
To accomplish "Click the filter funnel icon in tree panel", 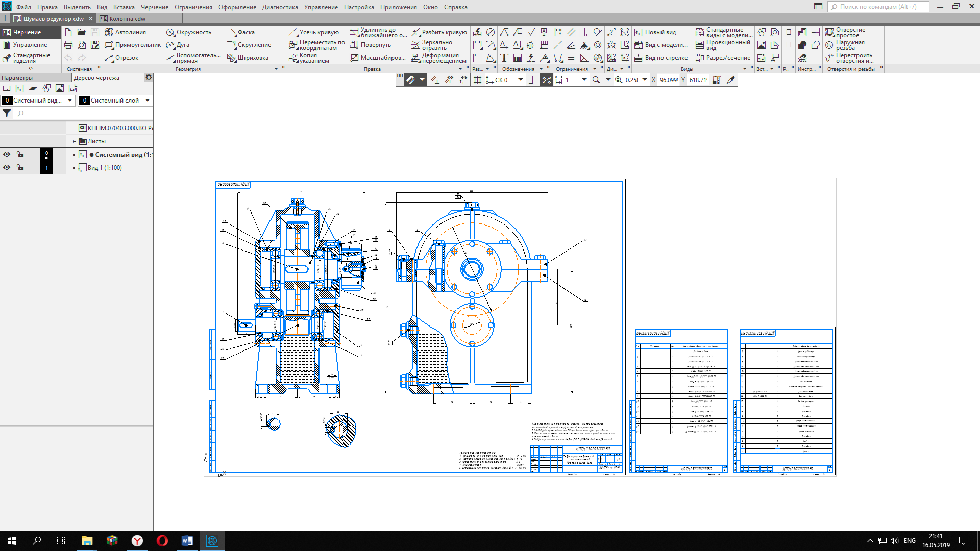I will tap(7, 113).
